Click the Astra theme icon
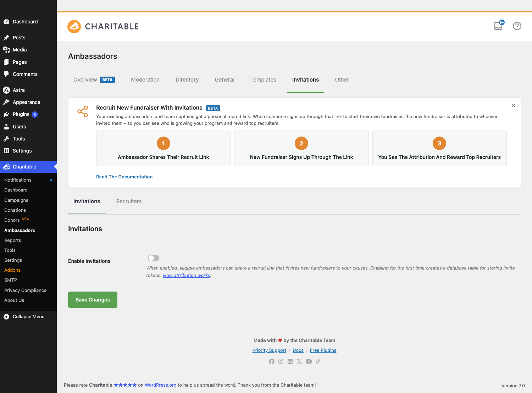 point(6,90)
